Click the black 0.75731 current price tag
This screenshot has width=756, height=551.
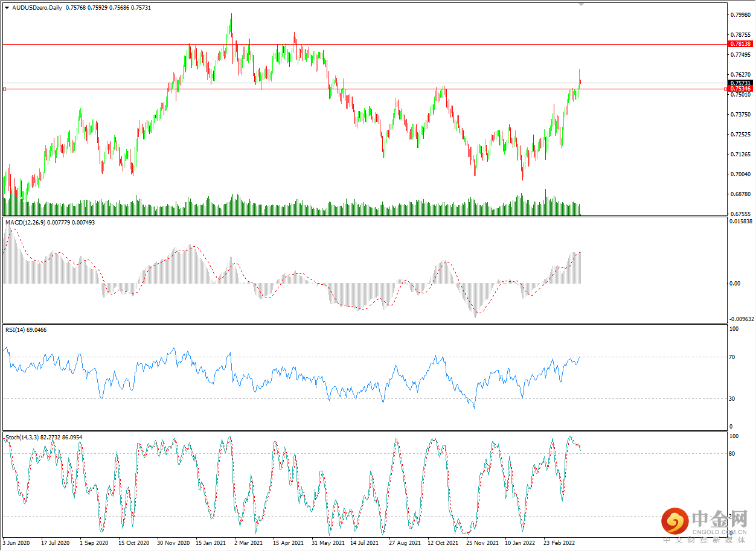740,83
